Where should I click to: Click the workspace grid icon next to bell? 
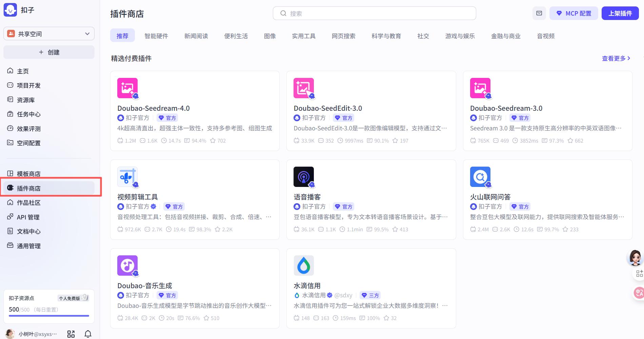coord(71,334)
